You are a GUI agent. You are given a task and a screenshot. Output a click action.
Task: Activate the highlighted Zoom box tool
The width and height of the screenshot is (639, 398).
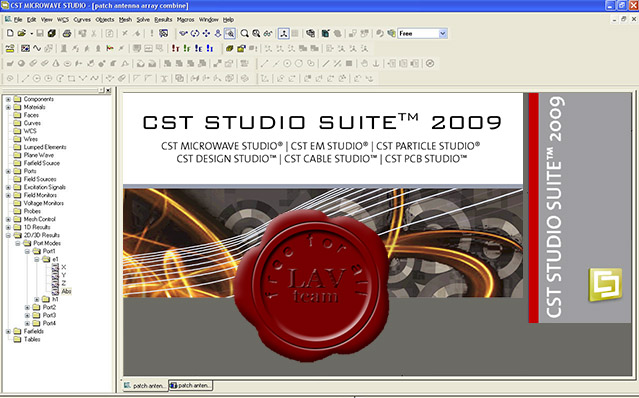[x=230, y=33]
